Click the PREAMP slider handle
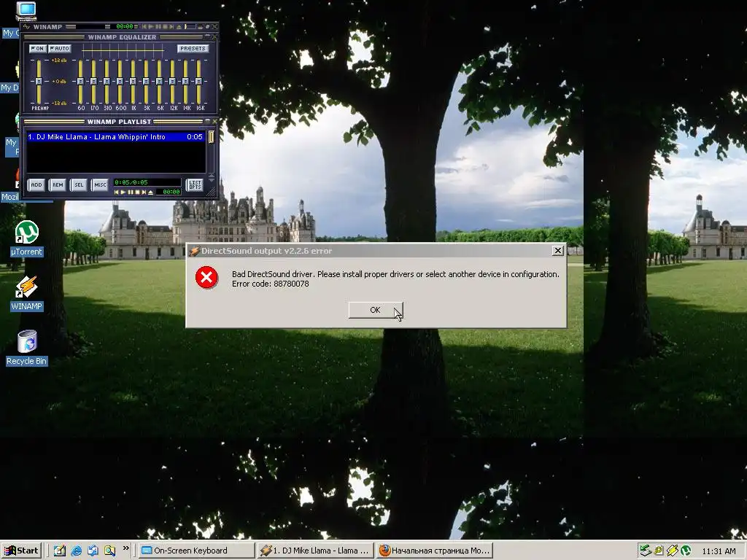The height and width of the screenshot is (560, 747). [x=39, y=82]
